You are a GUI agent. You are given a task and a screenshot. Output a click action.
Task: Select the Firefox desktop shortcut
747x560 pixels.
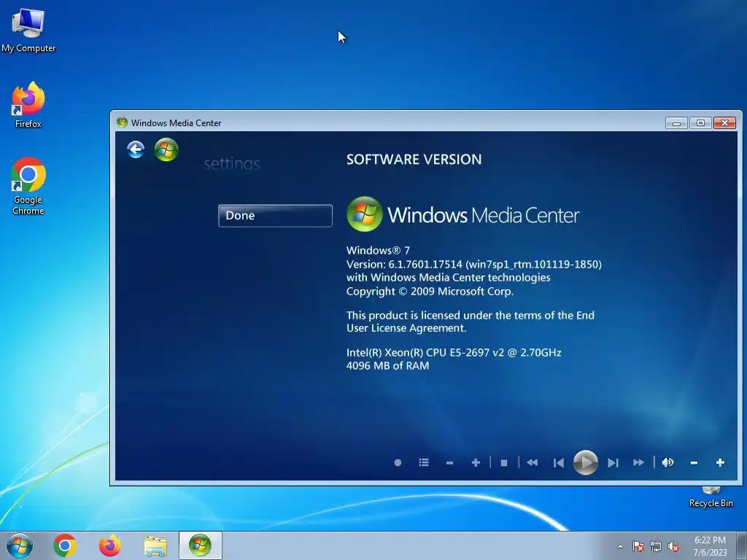[x=28, y=105]
